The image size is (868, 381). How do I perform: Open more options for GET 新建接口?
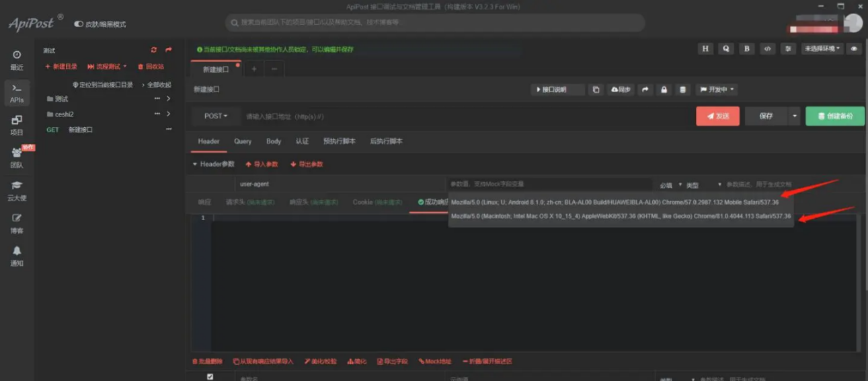tap(169, 130)
